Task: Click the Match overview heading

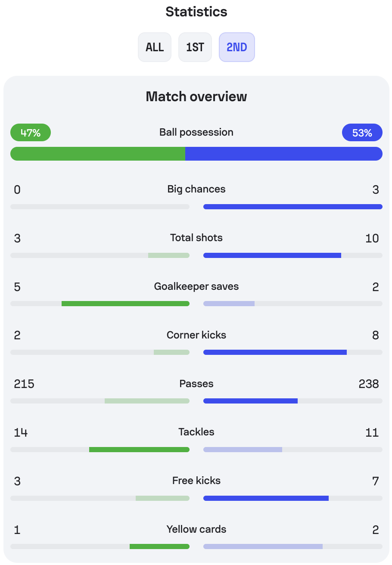Action: 196,96
